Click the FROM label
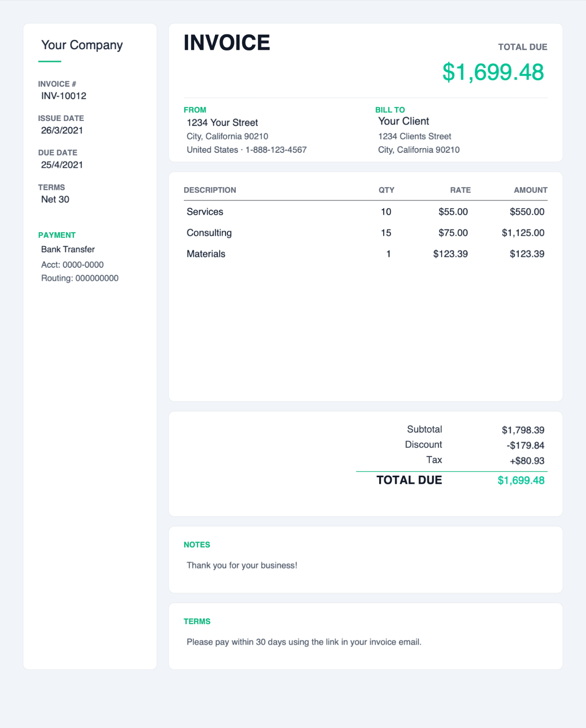586x728 pixels. pos(195,110)
